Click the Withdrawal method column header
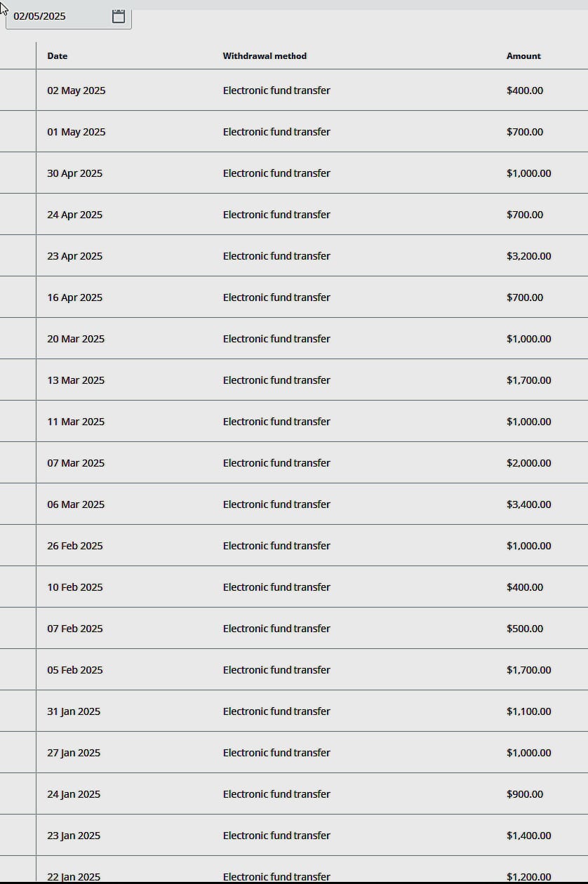Image resolution: width=588 pixels, height=884 pixels. [265, 56]
